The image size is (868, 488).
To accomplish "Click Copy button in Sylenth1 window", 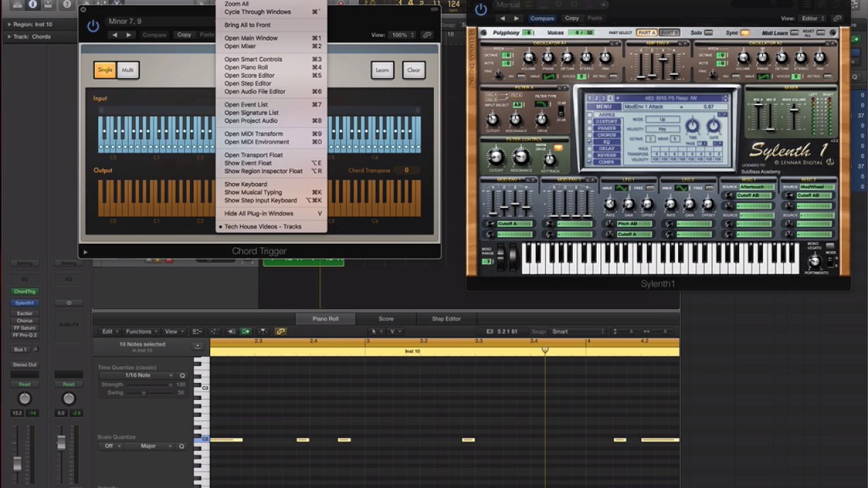I will (572, 18).
